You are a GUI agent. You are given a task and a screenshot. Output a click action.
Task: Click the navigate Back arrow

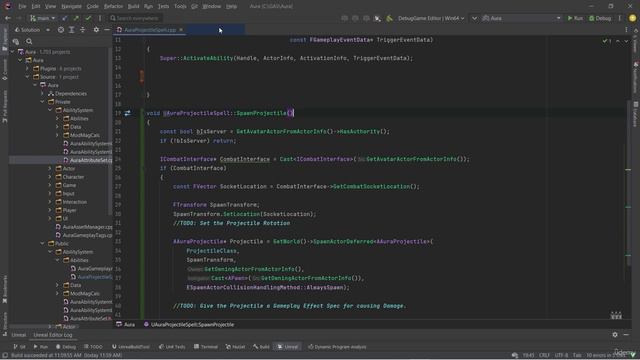point(8,18)
